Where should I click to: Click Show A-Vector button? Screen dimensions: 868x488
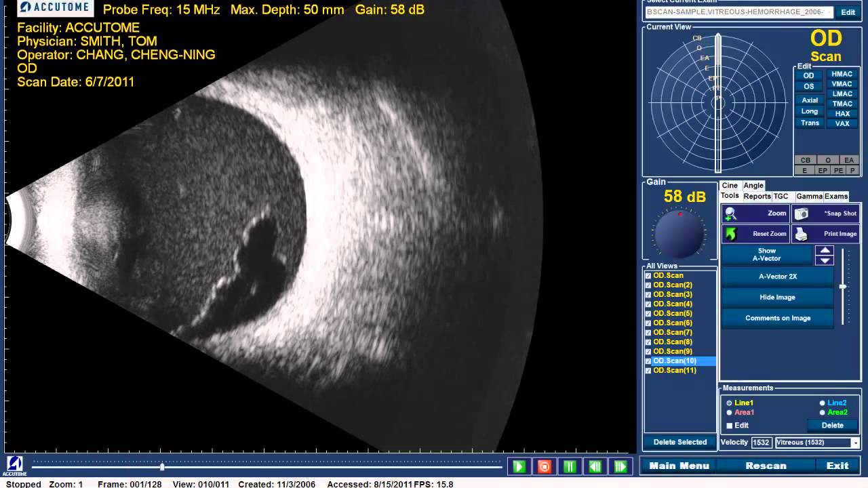(x=767, y=255)
